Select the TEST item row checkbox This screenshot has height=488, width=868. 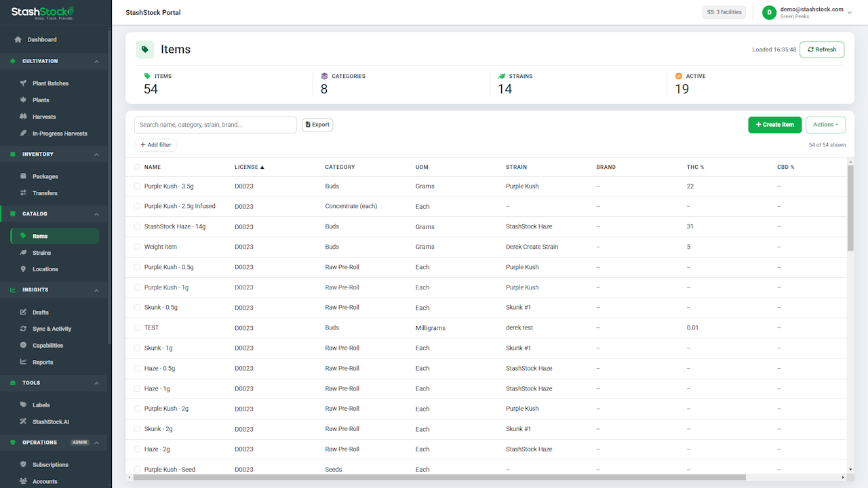click(137, 327)
